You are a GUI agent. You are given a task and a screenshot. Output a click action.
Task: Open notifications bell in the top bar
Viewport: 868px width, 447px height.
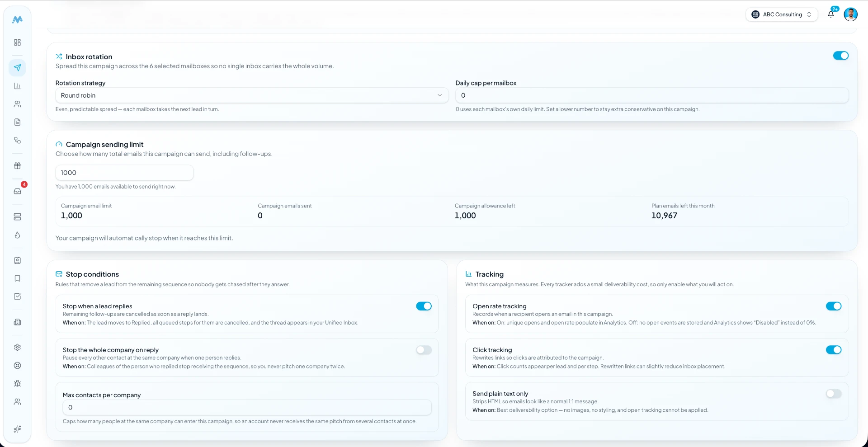click(x=831, y=14)
